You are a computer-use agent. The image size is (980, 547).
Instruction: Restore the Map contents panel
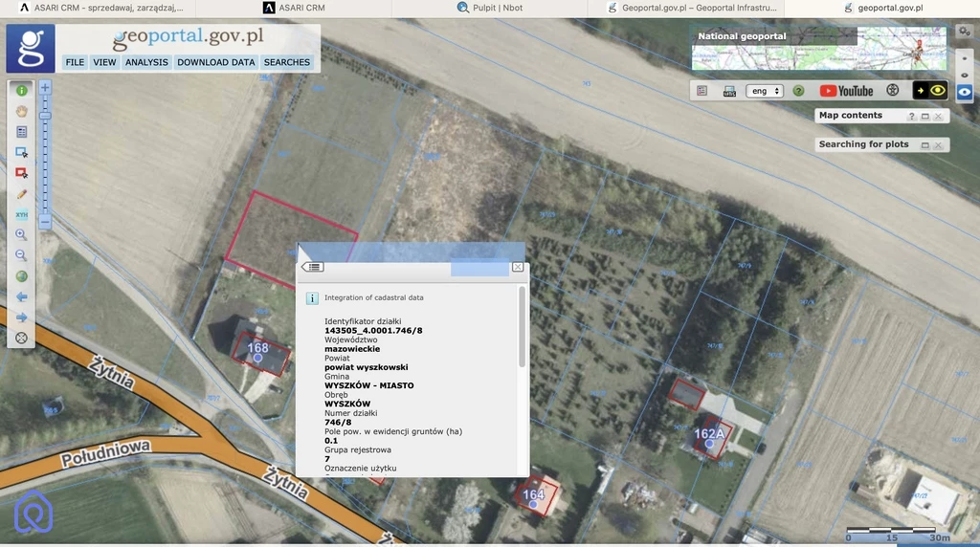point(925,117)
